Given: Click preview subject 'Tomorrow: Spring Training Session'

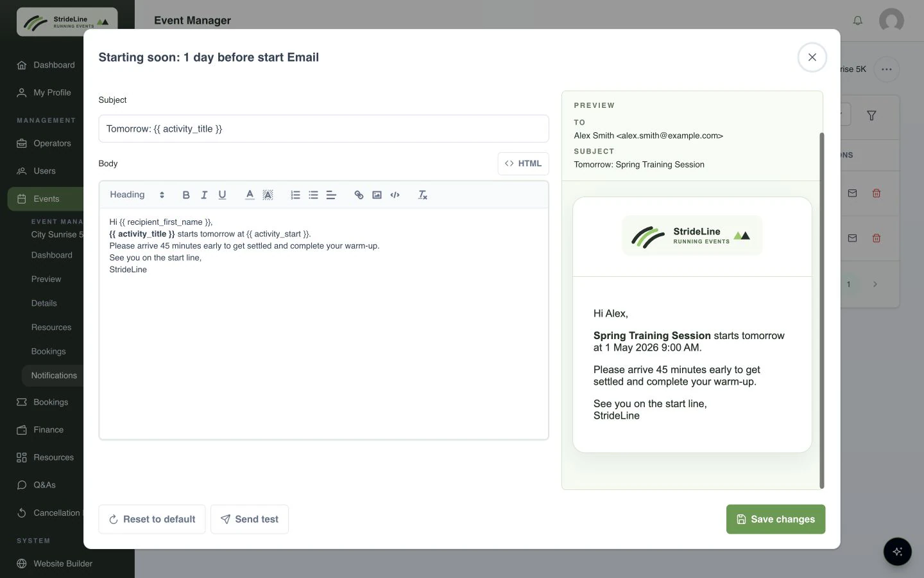Looking at the screenshot, I should [639, 164].
